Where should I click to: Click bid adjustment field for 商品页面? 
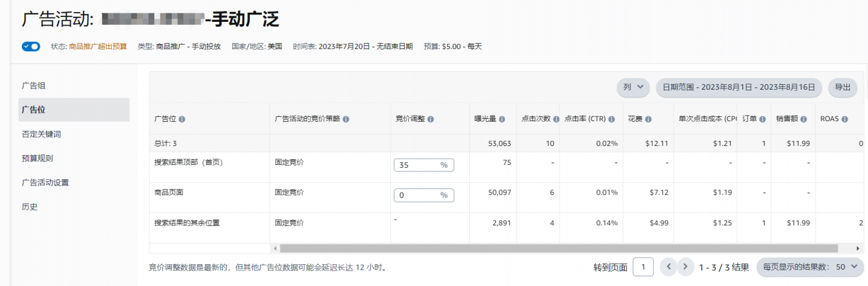423,195
